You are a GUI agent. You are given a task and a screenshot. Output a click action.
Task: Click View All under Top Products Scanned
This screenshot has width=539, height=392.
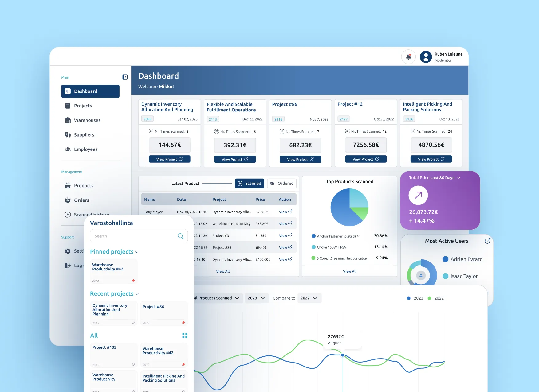pyautogui.click(x=350, y=271)
